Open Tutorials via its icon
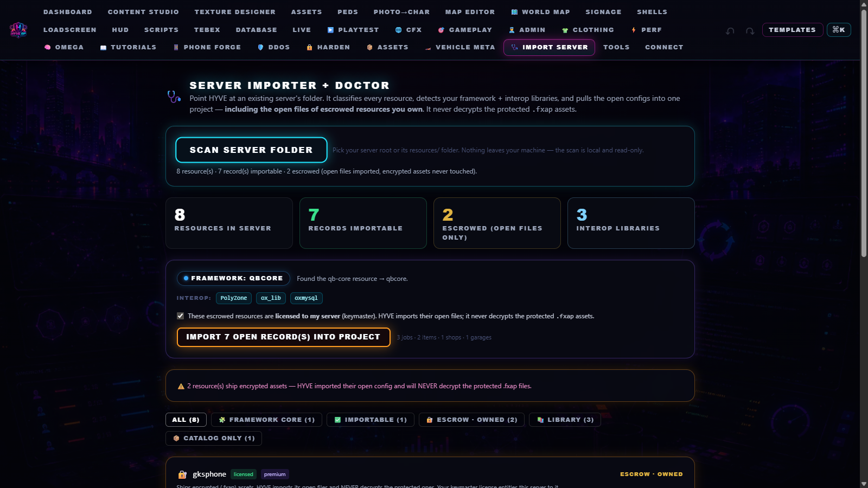The width and height of the screenshot is (868, 488). pyautogui.click(x=103, y=47)
